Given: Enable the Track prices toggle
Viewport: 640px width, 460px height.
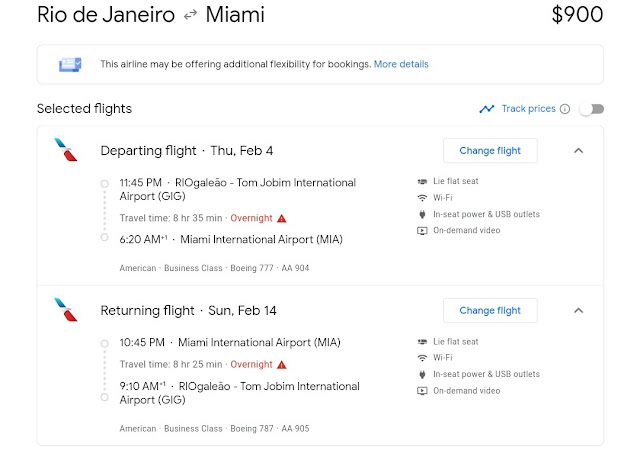Looking at the screenshot, I should [x=591, y=109].
